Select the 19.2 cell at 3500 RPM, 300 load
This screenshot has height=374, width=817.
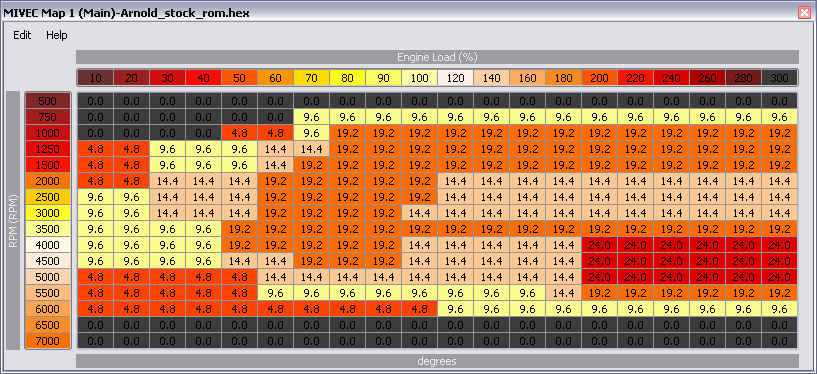(779, 229)
